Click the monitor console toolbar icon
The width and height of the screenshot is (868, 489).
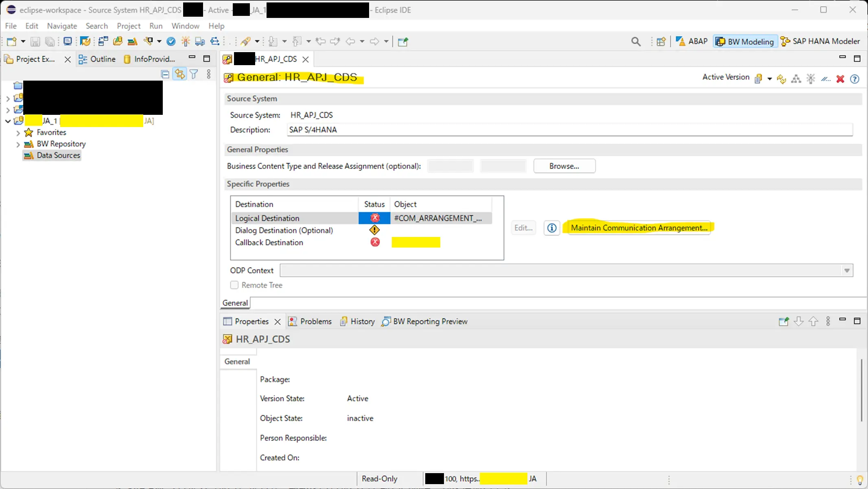tap(68, 41)
